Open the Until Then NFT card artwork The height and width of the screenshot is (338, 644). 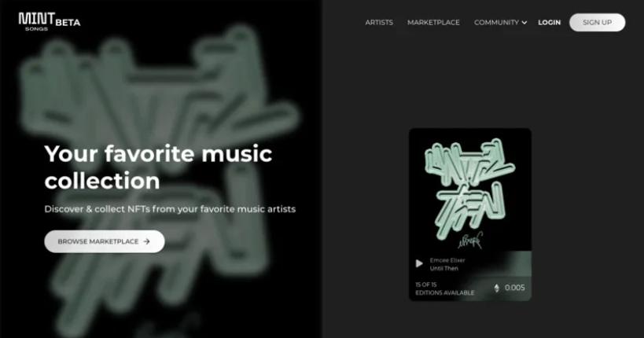(470, 189)
